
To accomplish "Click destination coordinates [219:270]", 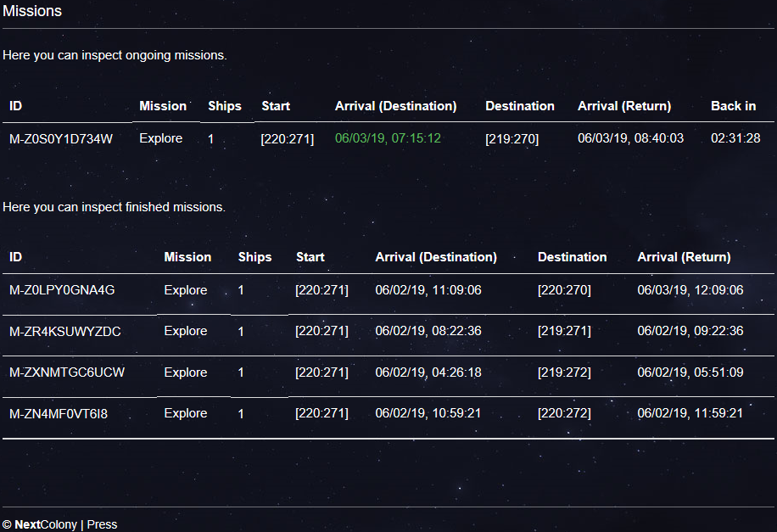I will (511, 139).
